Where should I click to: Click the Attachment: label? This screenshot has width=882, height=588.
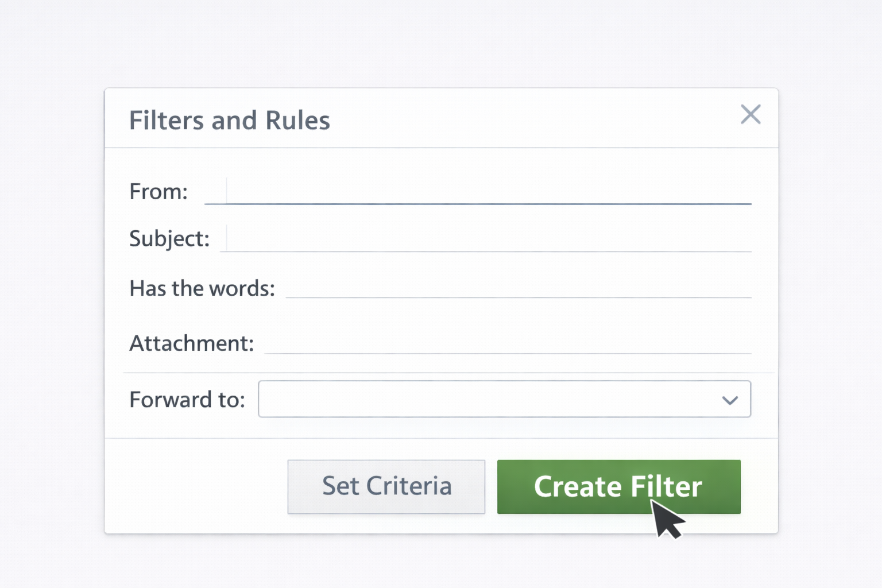point(191,343)
